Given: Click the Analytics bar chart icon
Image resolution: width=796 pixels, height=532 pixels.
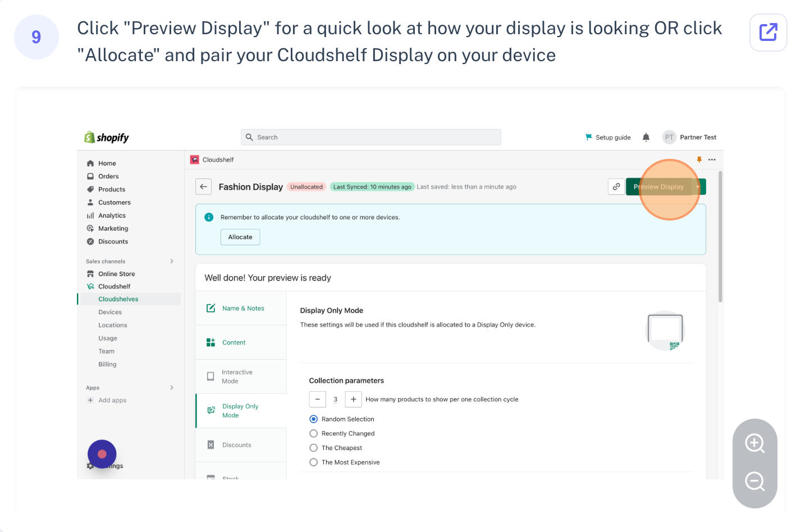Looking at the screenshot, I should [x=90, y=215].
